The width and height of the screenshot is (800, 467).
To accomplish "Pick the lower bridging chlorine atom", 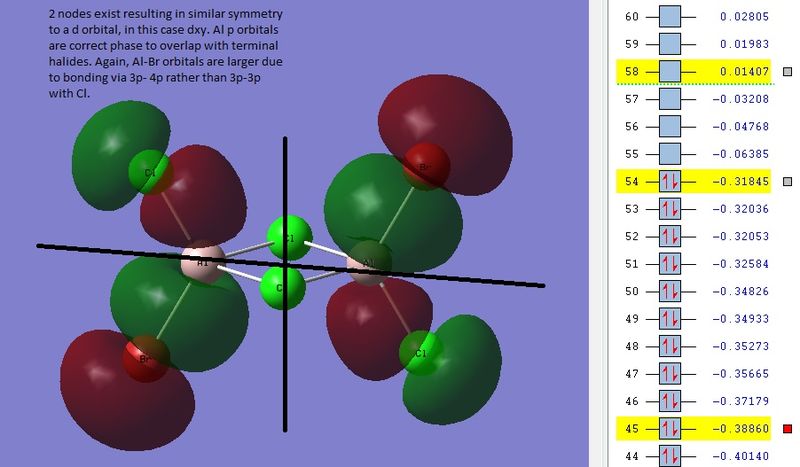I will click(282, 287).
